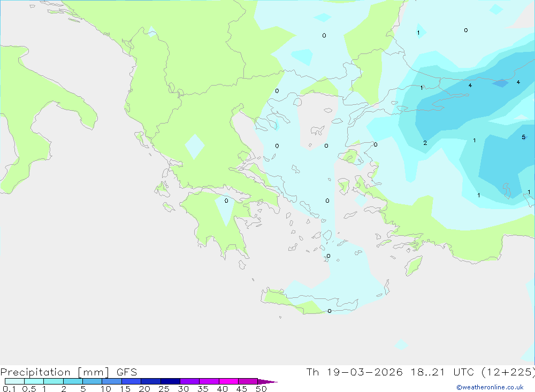
Task: Click the '20' legend scale label
Action: pos(144,389)
